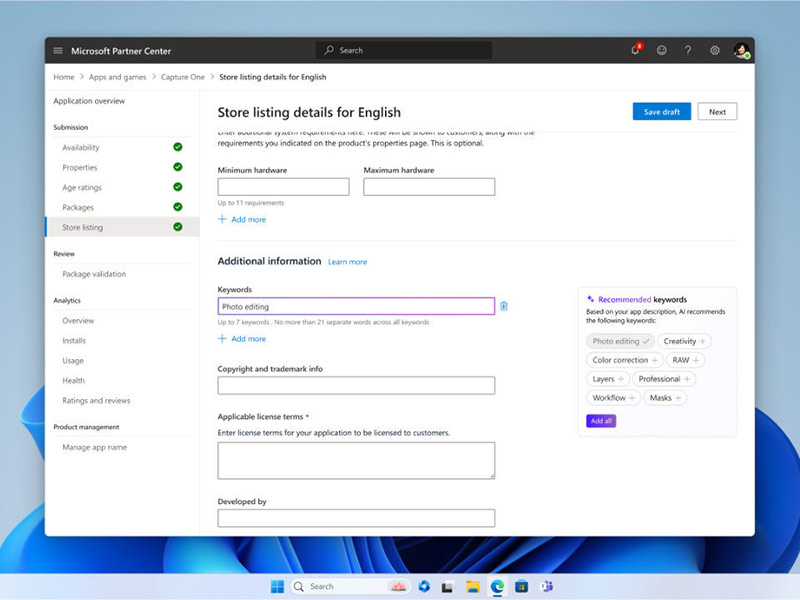This screenshot has height=600, width=800.
Task: Click Add more under hardware requirements
Action: pyautogui.click(x=242, y=219)
